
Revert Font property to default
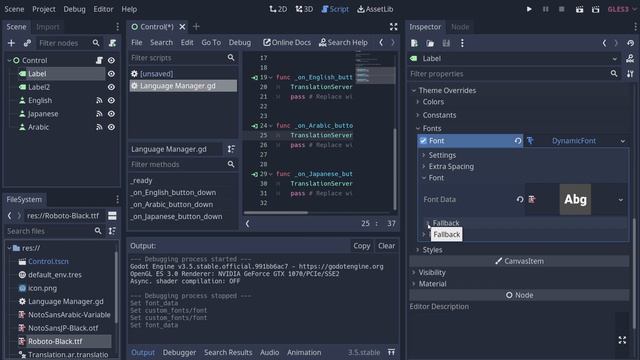pyautogui.click(x=518, y=141)
